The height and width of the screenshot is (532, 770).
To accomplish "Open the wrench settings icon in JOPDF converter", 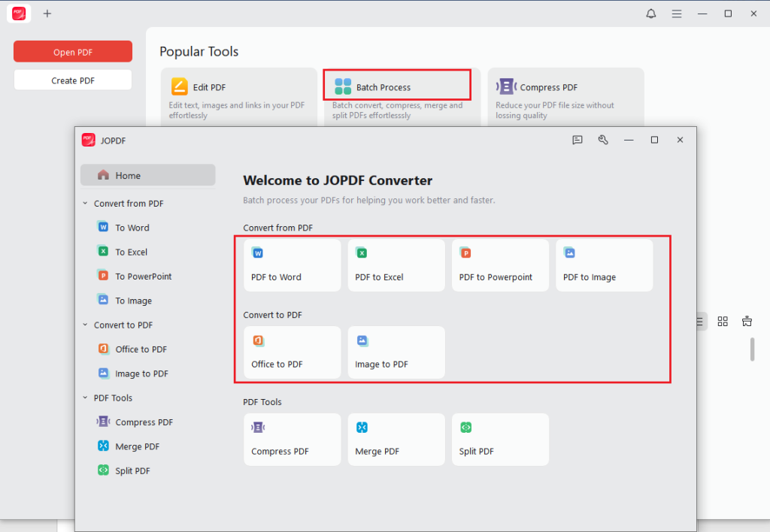I will tap(603, 140).
